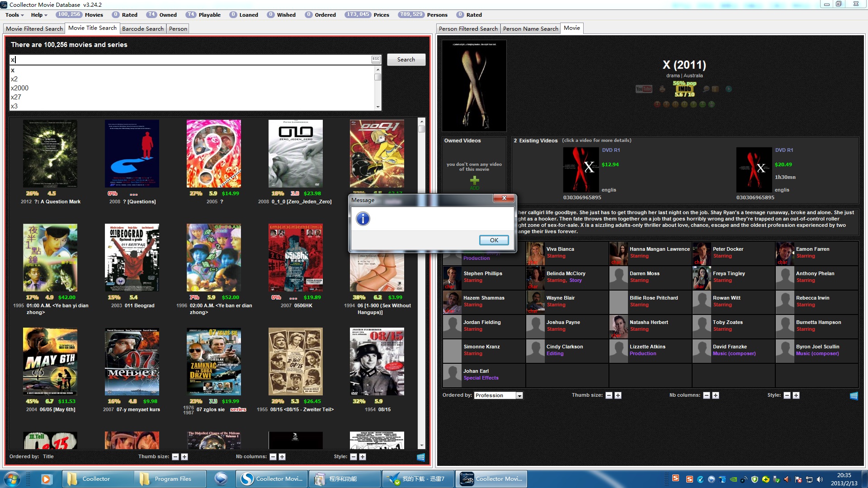Increase right panel Nb columns with plus
Image resolution: width=868 pixels, height=488 pixels.
pos(716,395)
